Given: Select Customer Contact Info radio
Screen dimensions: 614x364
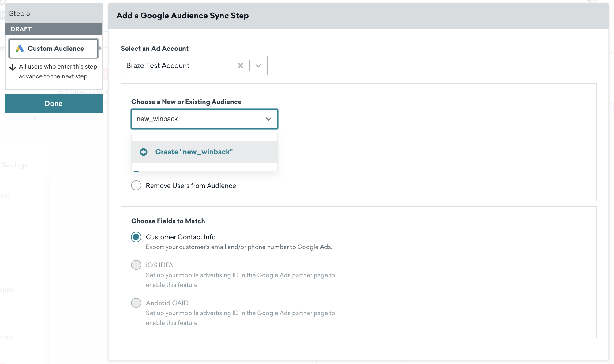Looking at the screenshot, I should pyautogui.click(x=136, y=237).
